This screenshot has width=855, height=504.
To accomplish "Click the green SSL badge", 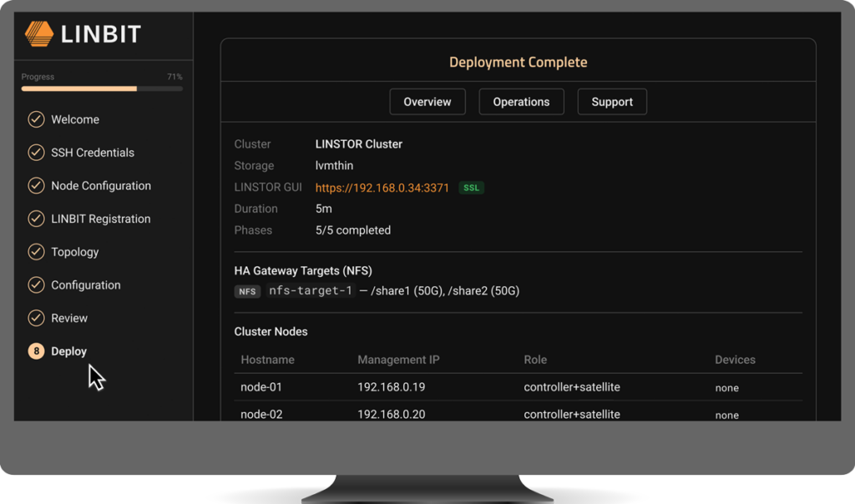I will [x=471, y=188].
